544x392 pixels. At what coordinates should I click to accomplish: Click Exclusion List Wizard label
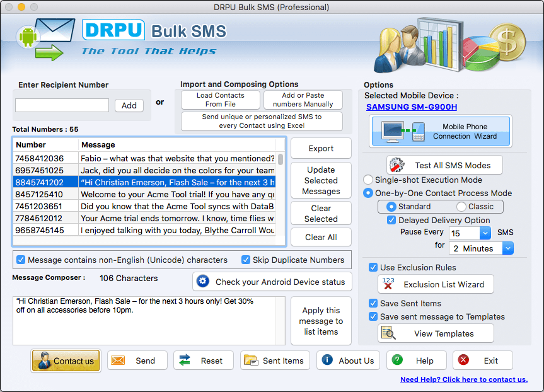(x=444, y=284)
